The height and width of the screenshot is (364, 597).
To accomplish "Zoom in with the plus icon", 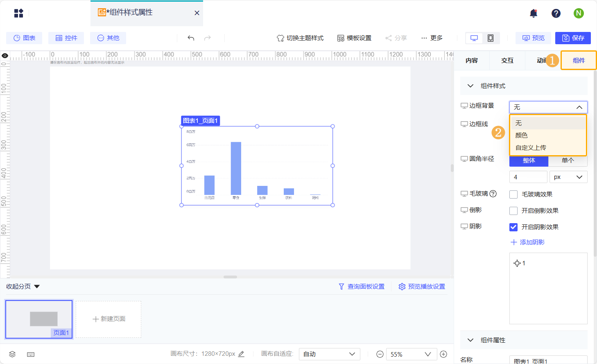I will (443, 354).
